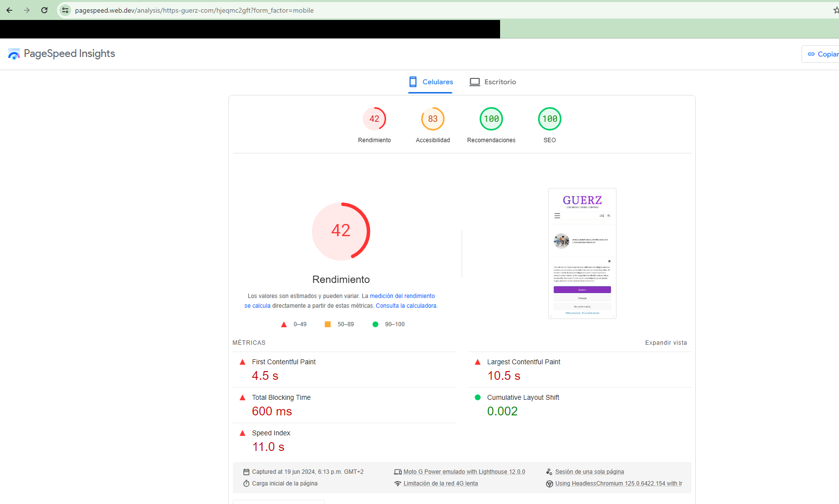
Task: Click 'Using HeadlessChromium 125.0.6422.154' text
Action: (x=619, y=484)
